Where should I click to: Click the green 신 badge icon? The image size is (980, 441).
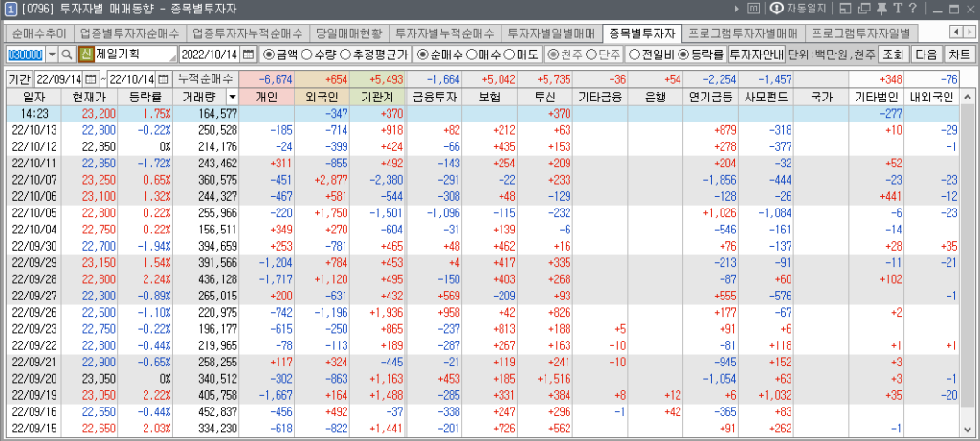(85, 55)
